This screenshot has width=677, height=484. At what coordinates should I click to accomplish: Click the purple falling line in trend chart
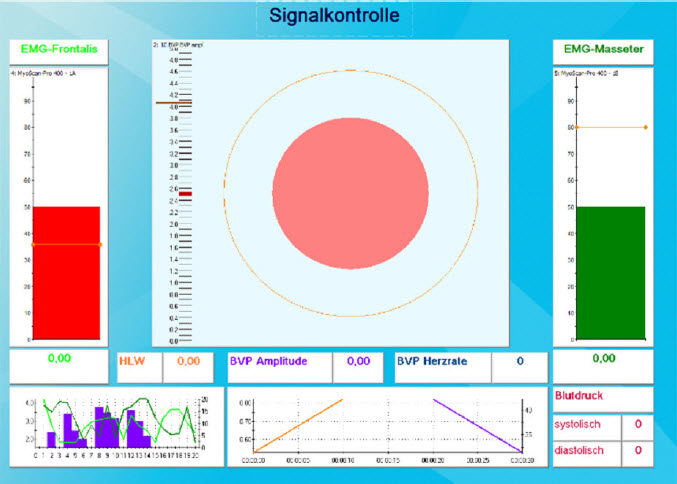pyautogui.click(x=478, y=426)
